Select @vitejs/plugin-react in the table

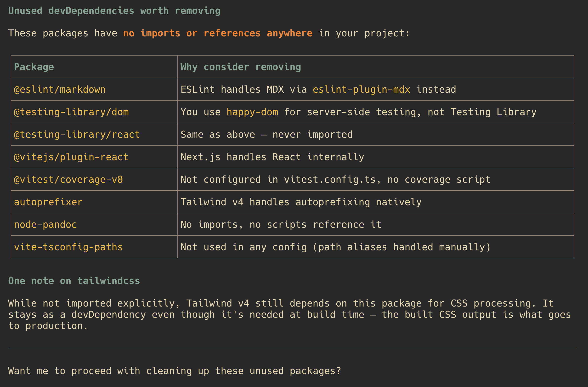tap(71, 157)
